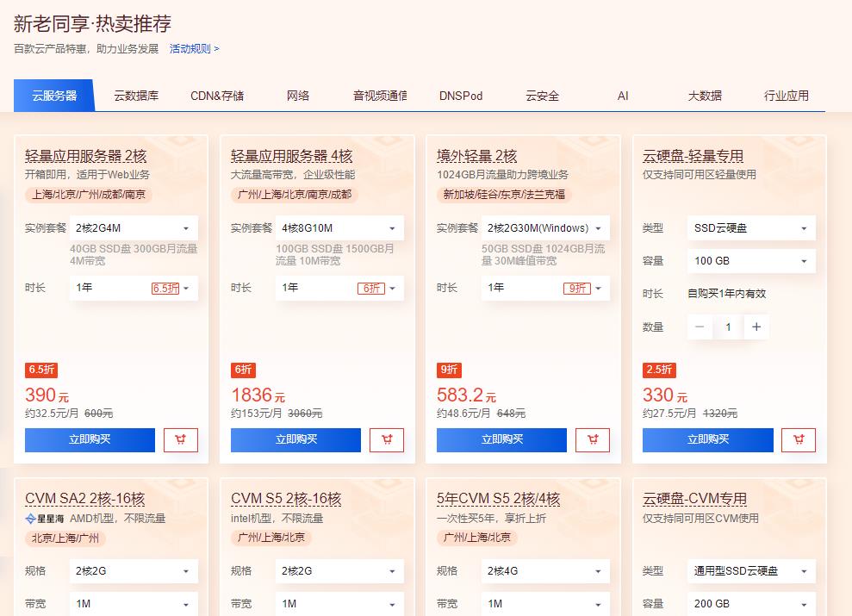Open the 轻量应用服务器 2核 product title

pyautogui.click(x=86, y=157)
